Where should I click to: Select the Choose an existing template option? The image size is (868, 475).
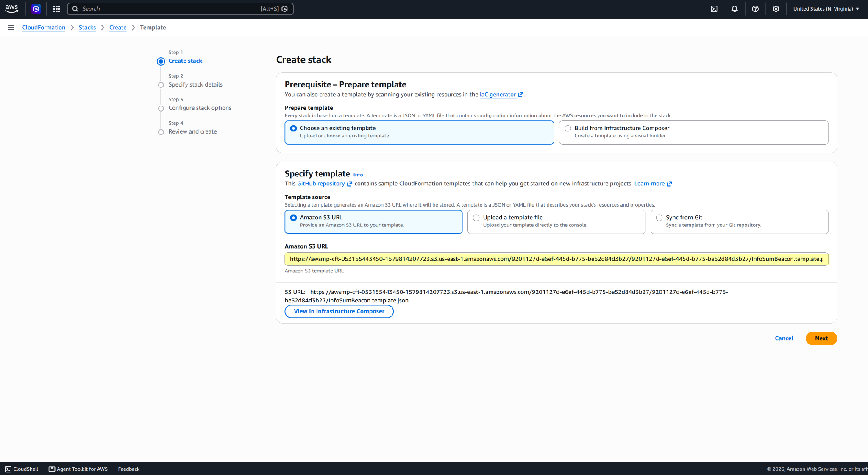[419, 132]
